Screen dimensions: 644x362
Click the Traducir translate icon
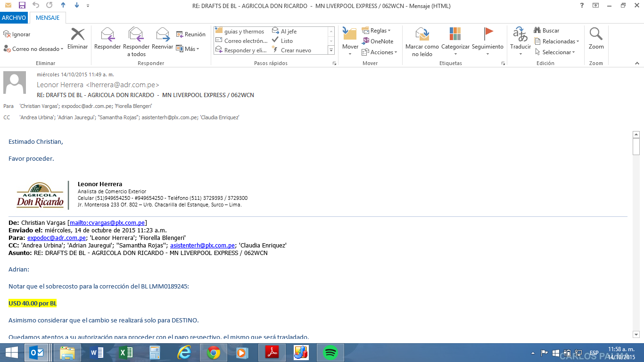tap(520, 35)
